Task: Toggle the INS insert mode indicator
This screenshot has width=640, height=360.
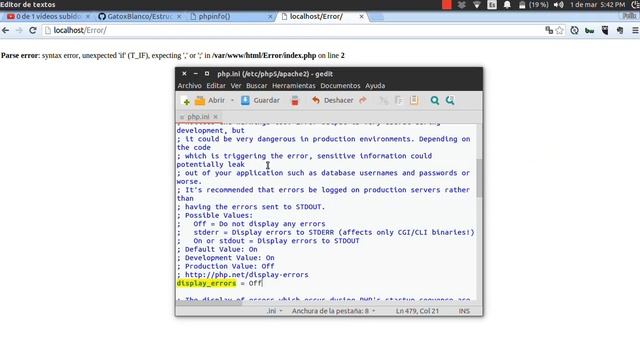Action: click(x=464, y=311)
